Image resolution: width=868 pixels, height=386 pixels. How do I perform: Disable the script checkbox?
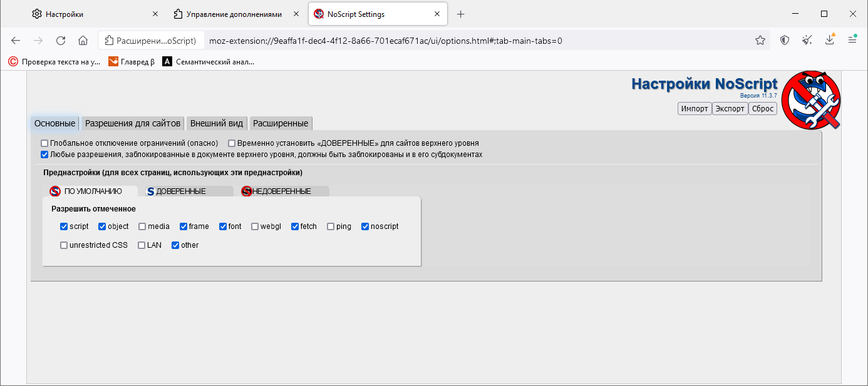pyautogui.click(x=64, y=226)
